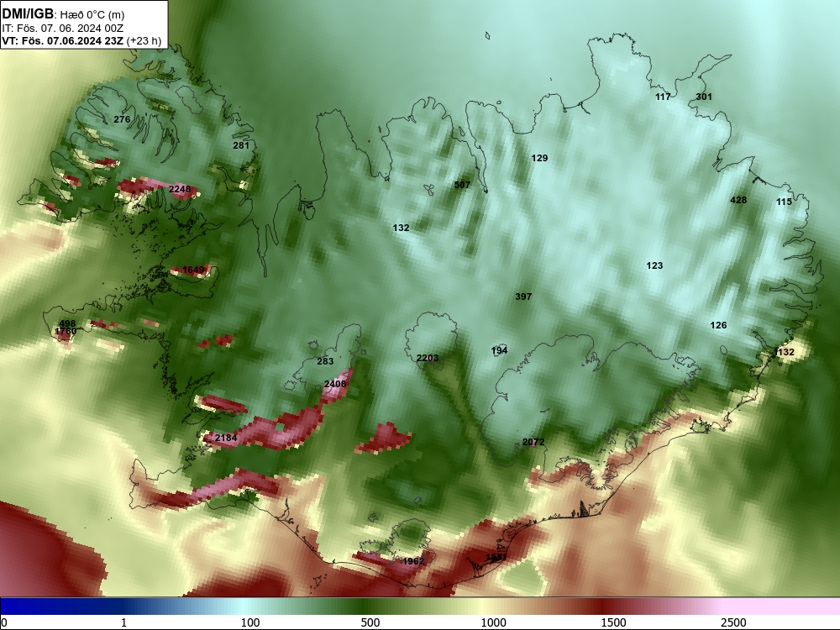Select the 2184 value on the map
The image size is (840, 630).
226,438
